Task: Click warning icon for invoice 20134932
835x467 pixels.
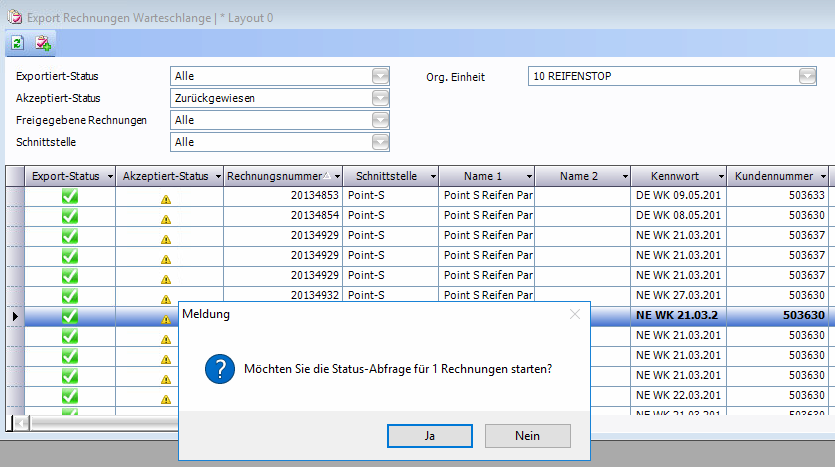Action: point(166,298)
